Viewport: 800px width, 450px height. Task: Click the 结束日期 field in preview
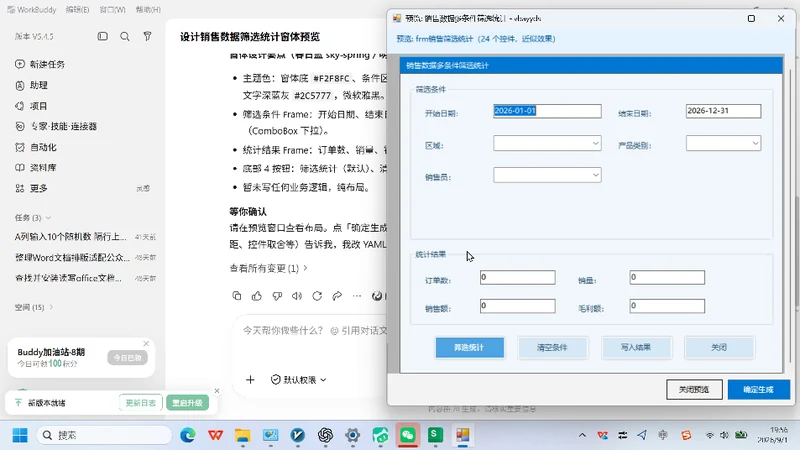[x=723, y=111]
